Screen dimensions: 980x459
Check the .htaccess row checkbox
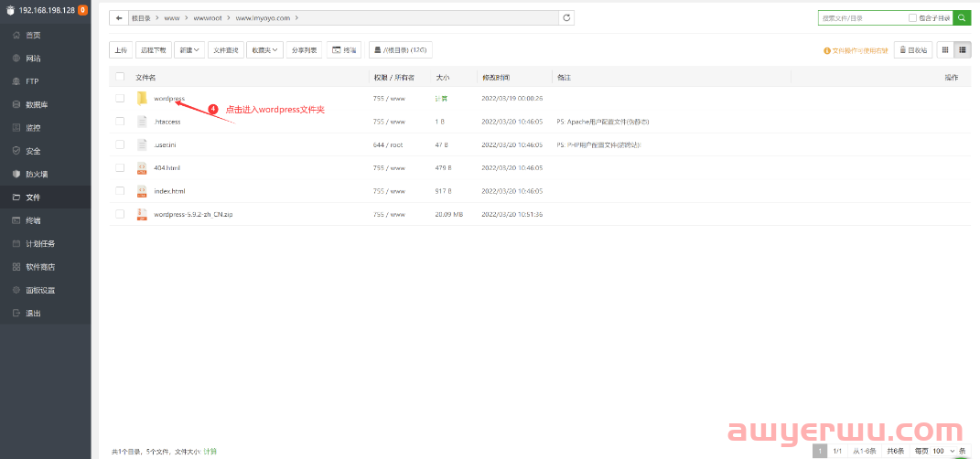[x=120, y=122]
